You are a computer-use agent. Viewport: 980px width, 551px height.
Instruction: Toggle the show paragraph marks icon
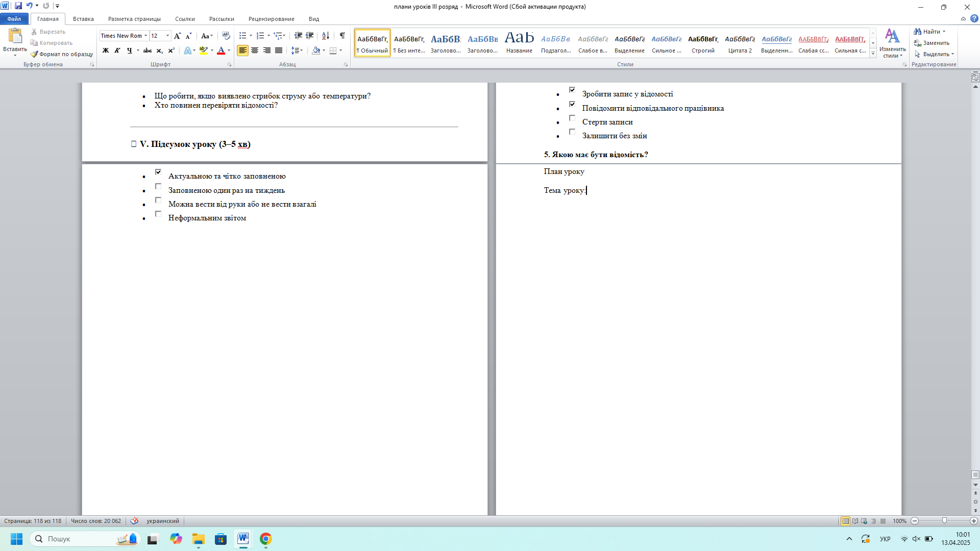(342, 36)
